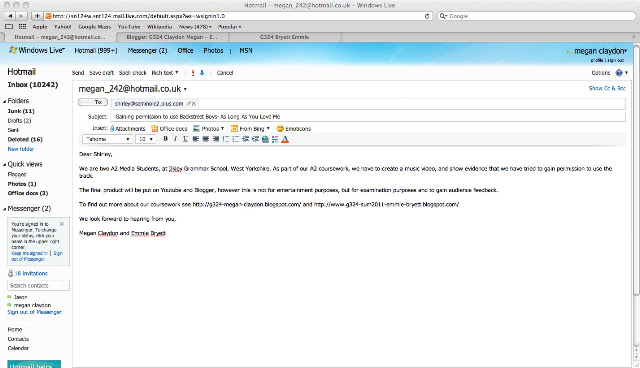Open the font family dropdown showing Tahoma
Viewport: 640px width, 368px height.
[x=107, y=139]
